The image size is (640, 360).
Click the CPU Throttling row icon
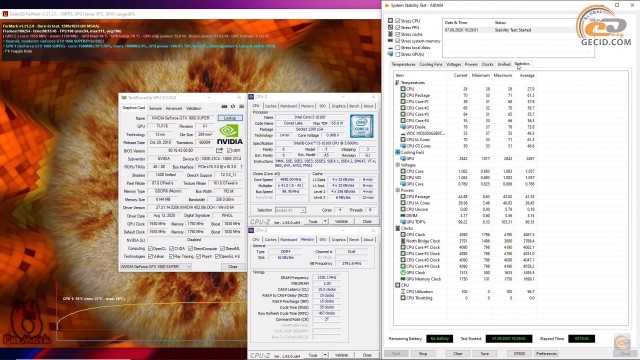point(403,298)
